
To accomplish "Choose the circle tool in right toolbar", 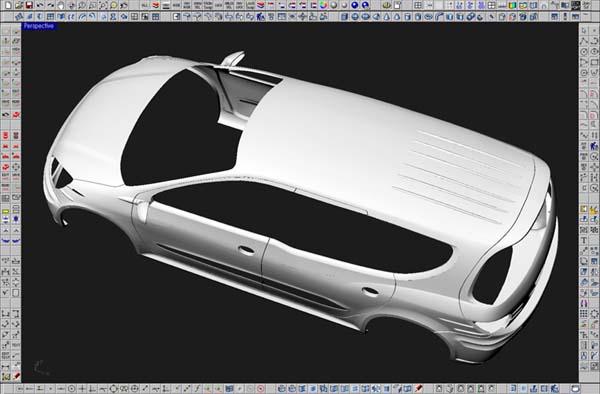I will [x=584, y=51].
